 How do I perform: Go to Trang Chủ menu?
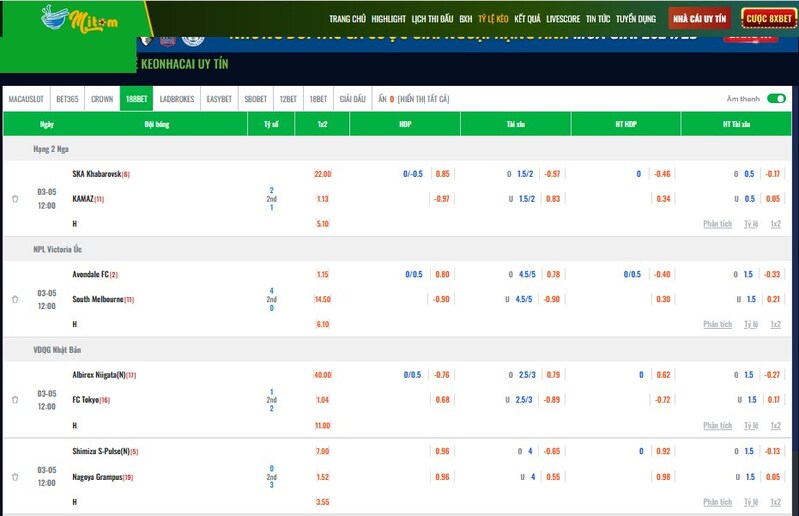pyautogui.click(x=347, y=19)
